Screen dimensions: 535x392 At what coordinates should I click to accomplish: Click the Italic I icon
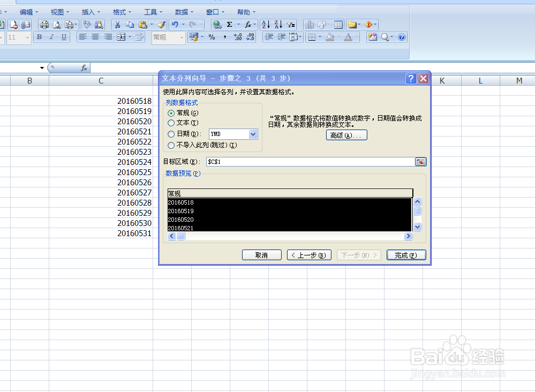tap(51, 37)
